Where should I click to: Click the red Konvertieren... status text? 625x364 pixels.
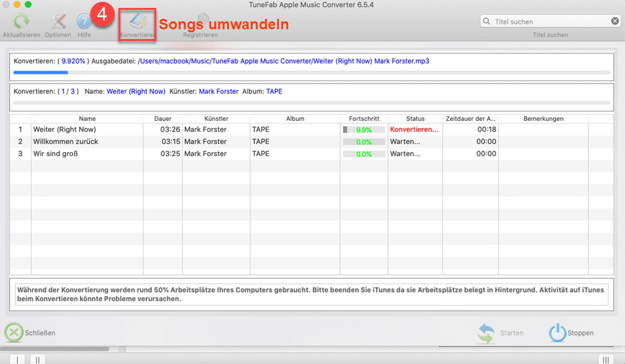[x=414, y=129]
